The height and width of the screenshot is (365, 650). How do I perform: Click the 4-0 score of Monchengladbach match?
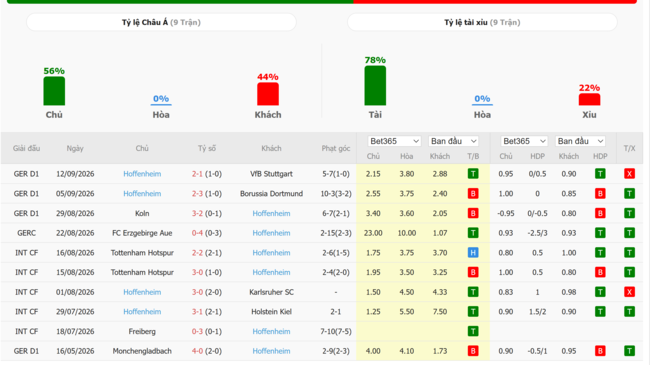click(x=197, y=351)
